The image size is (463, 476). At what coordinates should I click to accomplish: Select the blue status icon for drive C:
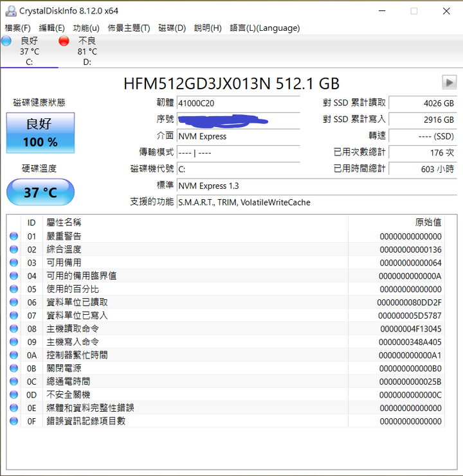[x=6, y=40]
